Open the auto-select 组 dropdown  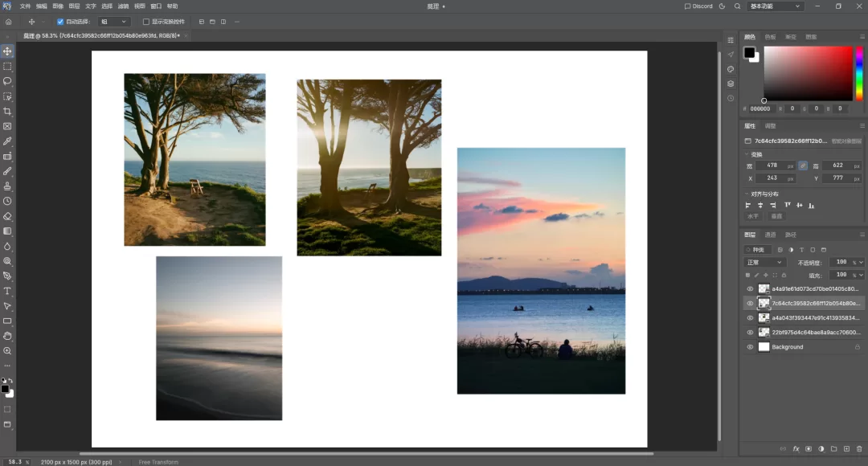pyautogui.click(x=113, y=22)
